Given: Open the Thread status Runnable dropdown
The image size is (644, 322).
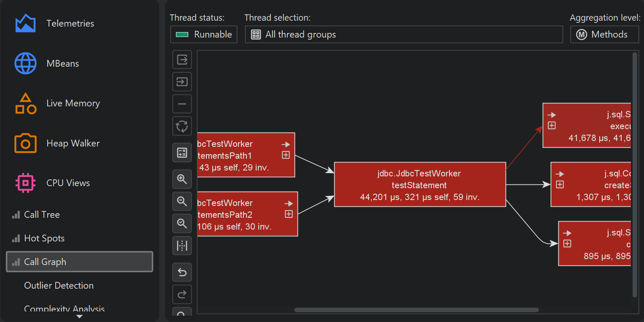Looking at the screenshot, I should click(204, 35).
